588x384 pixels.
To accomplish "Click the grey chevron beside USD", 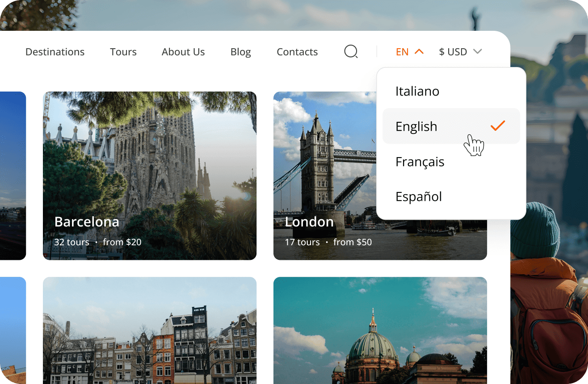I will coord(477,52).
